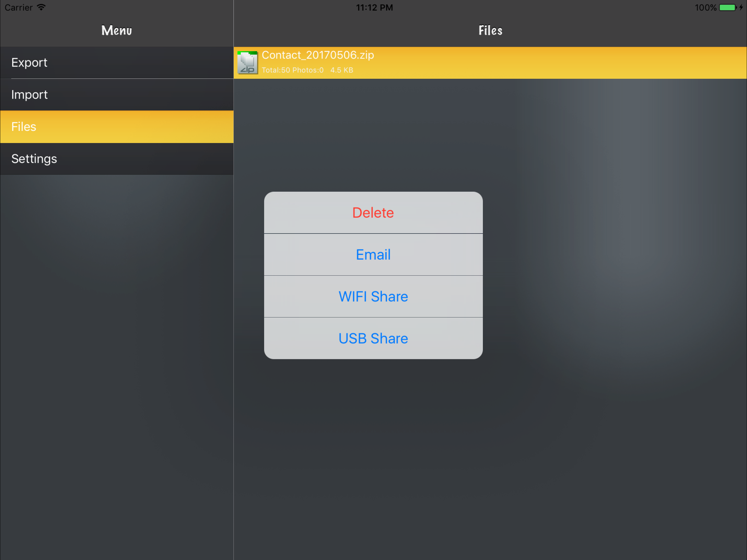The width and height of the screenshot is (747, 560).
Task: Open the Export menu item
Action: 116,63
